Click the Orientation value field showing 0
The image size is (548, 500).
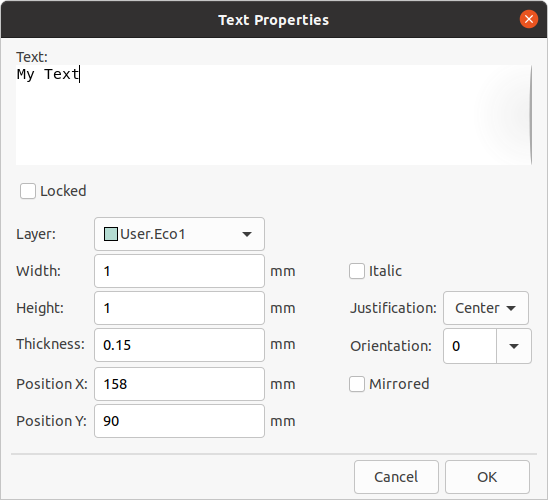tap(470, 346)
